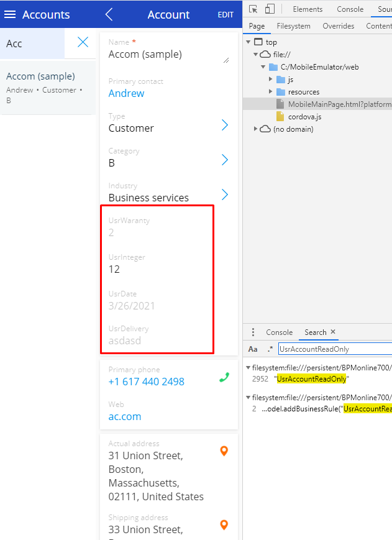Screen dimensions: 392x540
Task: Open map pin for Actual address
Action: (224, 451)
